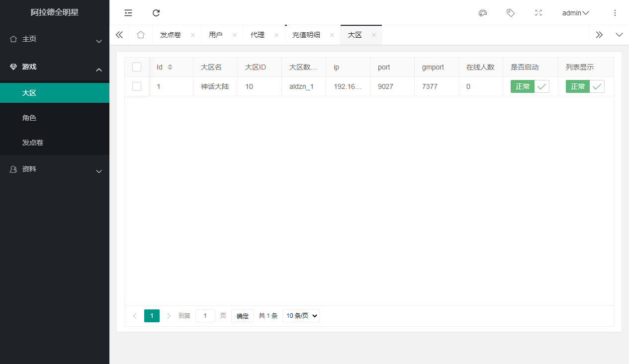Switch to the 充值明细 tab

coord(306,35)
